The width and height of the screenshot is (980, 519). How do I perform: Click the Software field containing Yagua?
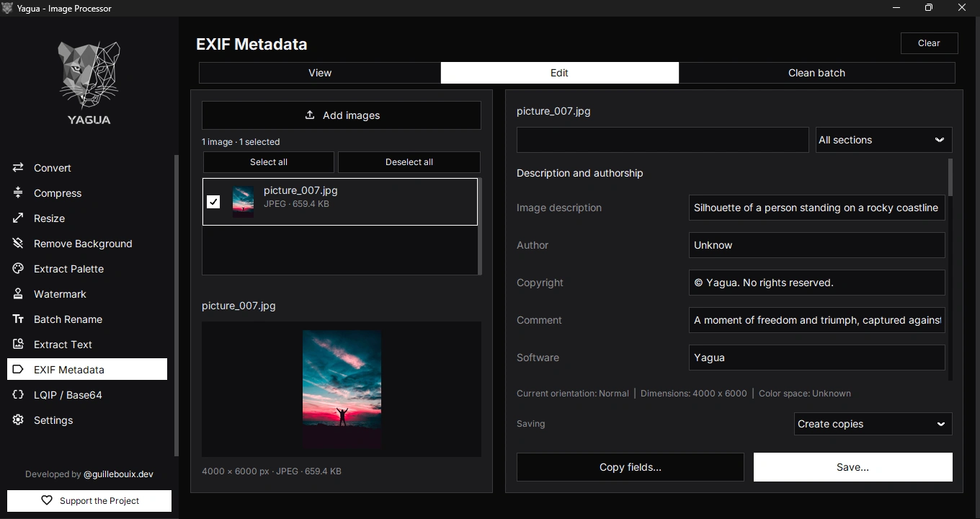816,358
